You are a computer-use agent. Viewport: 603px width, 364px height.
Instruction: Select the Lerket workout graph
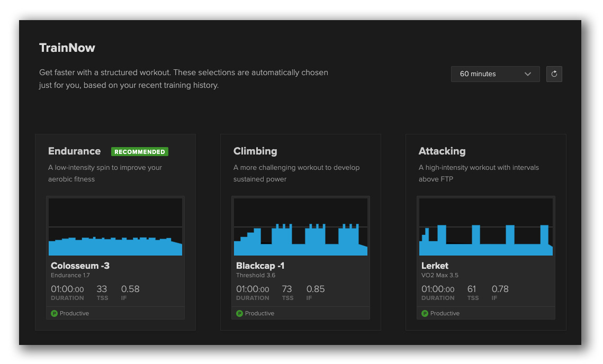(486, 227)
